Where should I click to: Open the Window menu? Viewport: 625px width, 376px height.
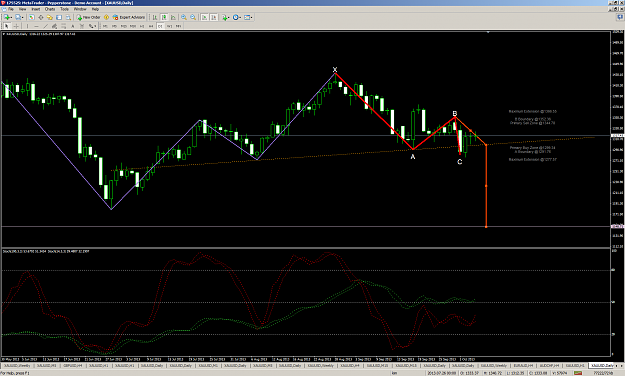click(x=80, y=9)
